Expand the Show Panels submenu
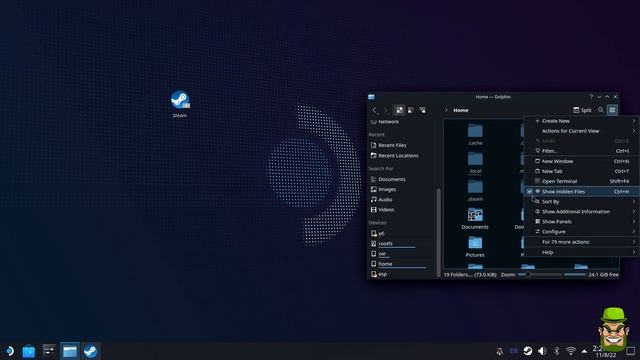Image resolution: width=640 pixels, height=360 pixels. 582,222
